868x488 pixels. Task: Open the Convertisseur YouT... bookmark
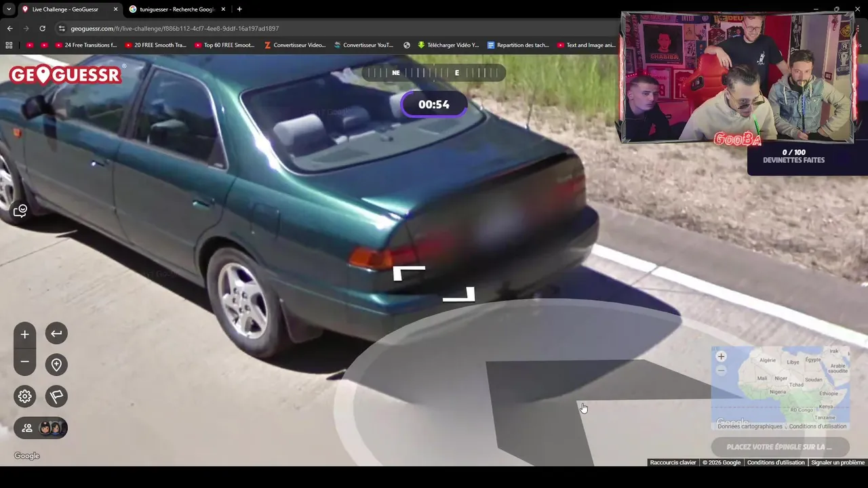363,45
